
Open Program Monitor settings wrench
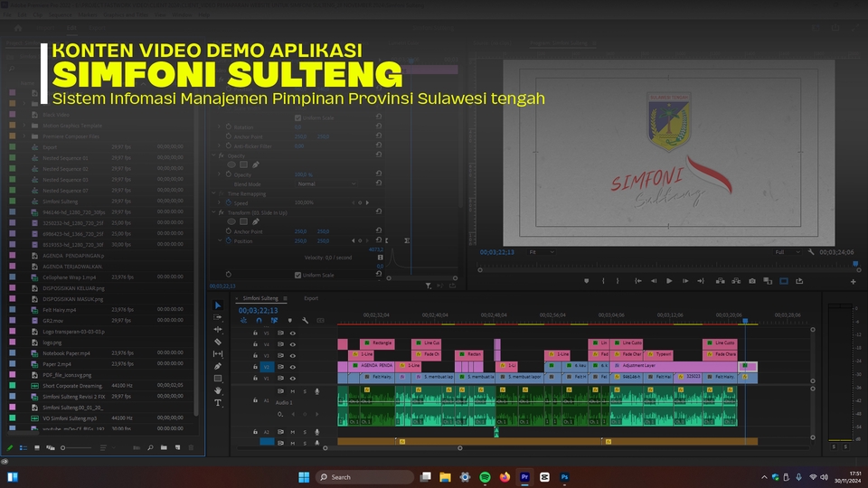coord(811,252)
